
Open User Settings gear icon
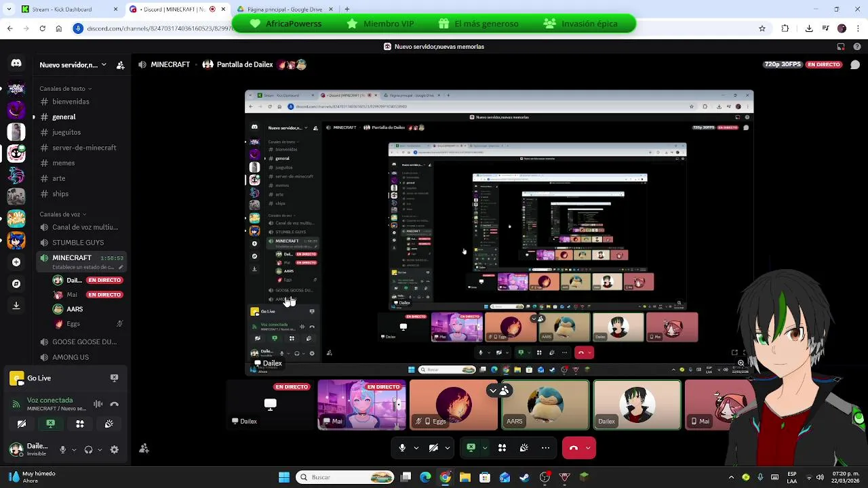pos(114,449)
